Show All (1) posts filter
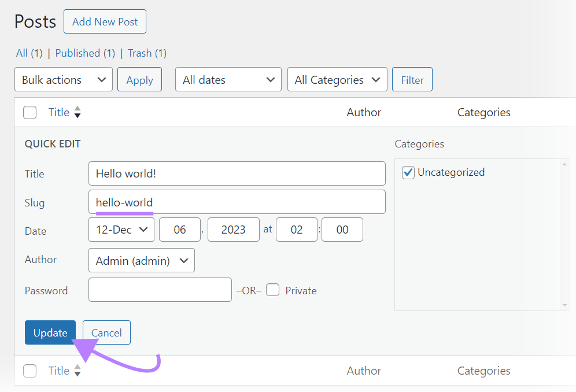Image resolution: width=576 pixels, height=392 pixels. coord(29,53)
